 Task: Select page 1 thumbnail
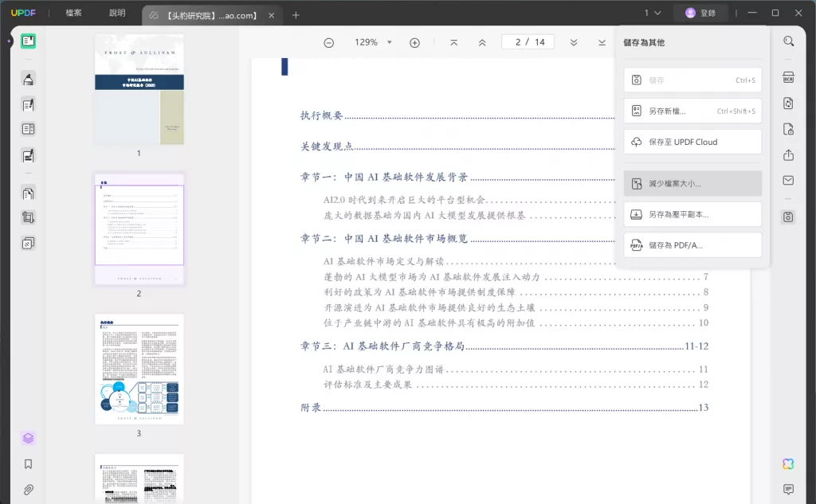point(139,89)
